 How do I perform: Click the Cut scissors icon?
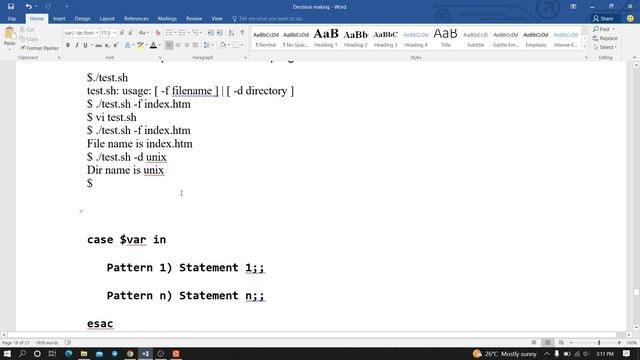pos(22,29)
